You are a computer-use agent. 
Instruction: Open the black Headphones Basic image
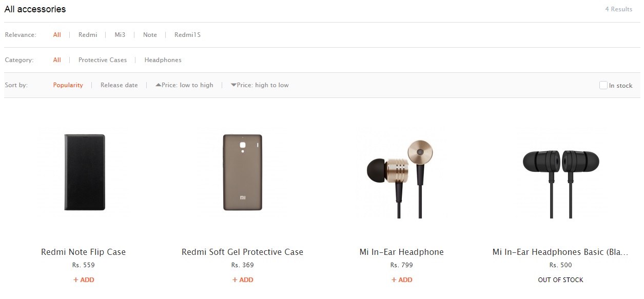pos(560,177)
